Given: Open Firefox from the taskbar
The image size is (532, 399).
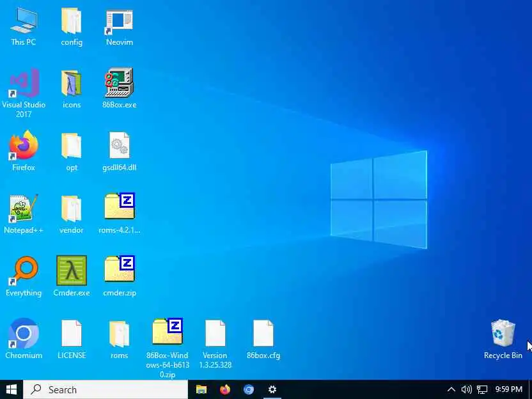Looking at the screenshot, I should coord(225,389).
